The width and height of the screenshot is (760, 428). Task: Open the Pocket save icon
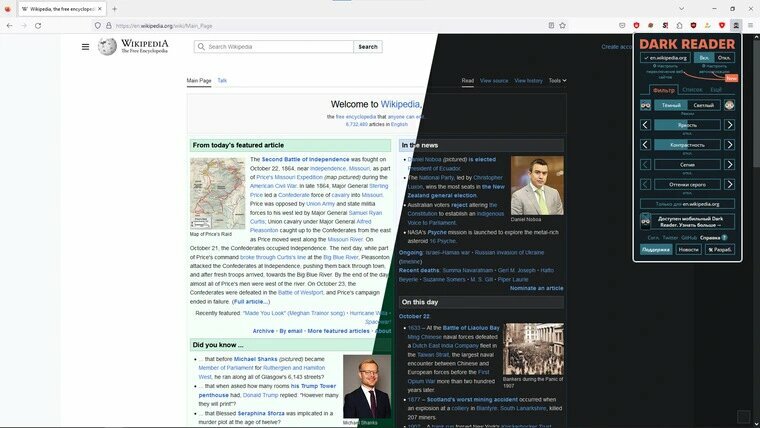622,26
